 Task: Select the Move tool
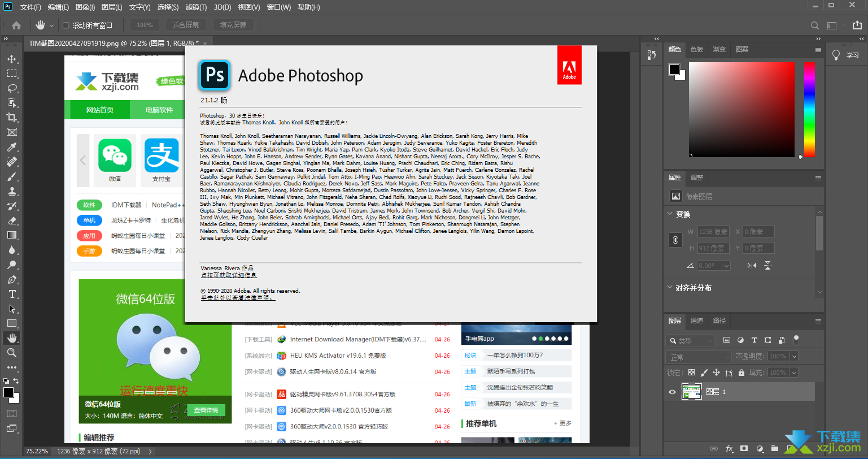click(12, 59)
